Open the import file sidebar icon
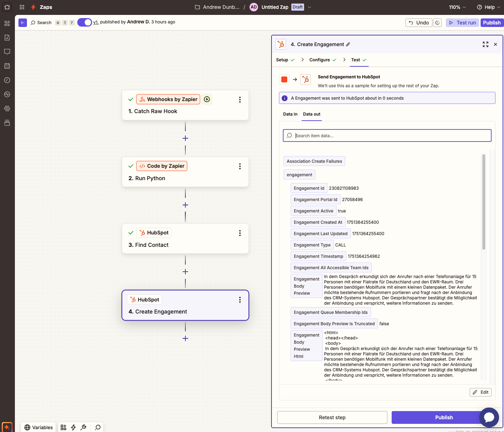This screenshot has height=432, width=504. [7, 38]
